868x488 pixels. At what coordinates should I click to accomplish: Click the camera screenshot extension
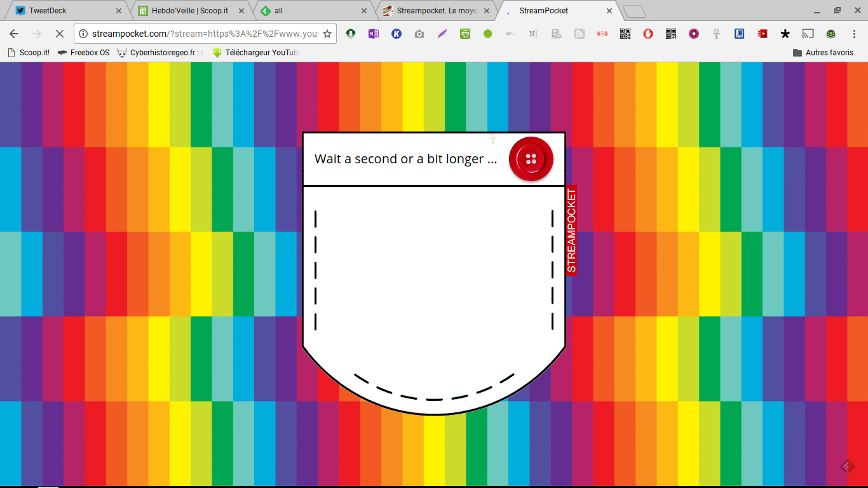[419, 34]
